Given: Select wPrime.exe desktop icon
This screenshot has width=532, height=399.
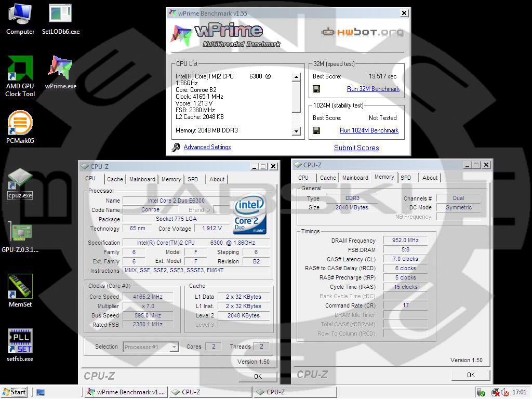Looking at the screenshot, I should (x=60, y=72).
